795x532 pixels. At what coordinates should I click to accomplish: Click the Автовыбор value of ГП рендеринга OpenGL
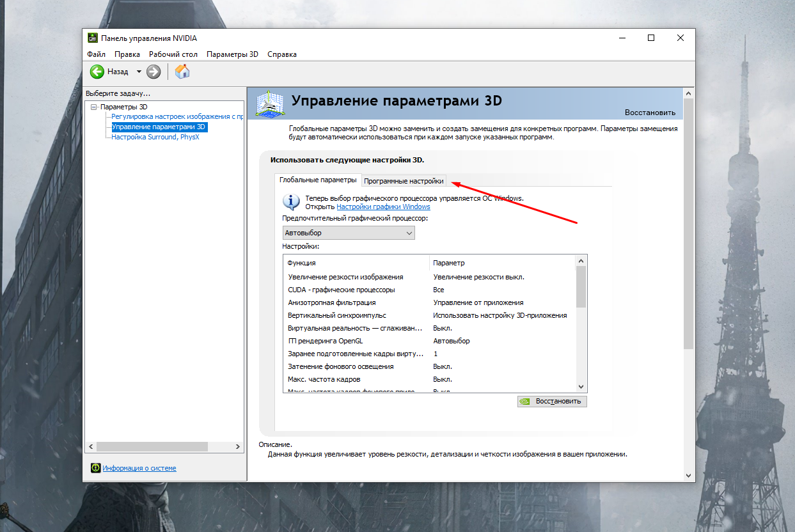click(x=452, y=341)
